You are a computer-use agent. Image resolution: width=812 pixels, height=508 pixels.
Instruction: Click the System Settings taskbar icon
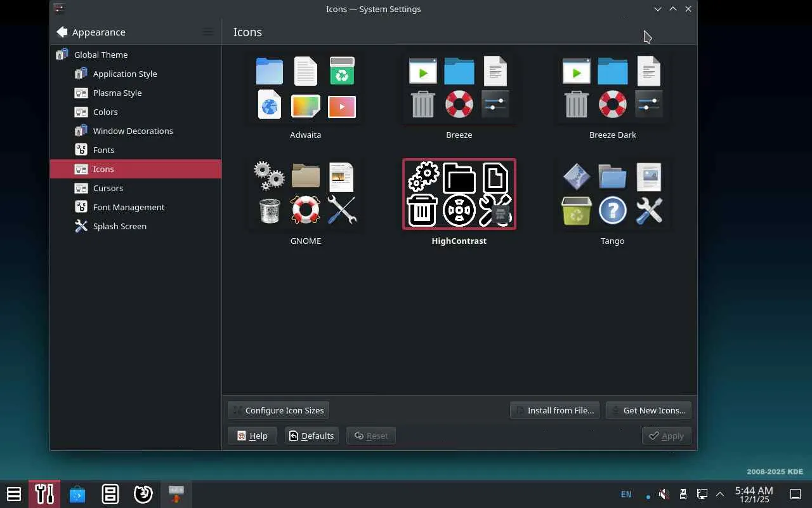(44, 494)
